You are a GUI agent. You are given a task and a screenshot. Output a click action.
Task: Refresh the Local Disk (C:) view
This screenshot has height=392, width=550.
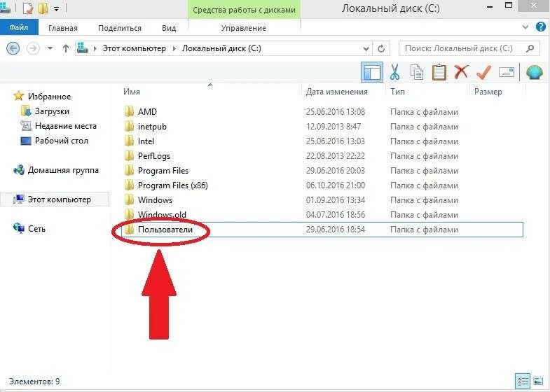click(381, 48)
